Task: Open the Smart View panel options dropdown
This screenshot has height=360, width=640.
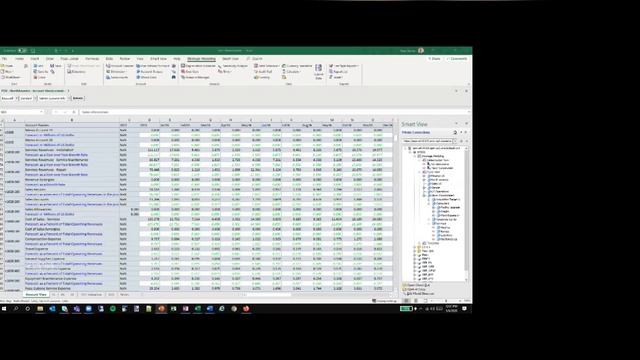Action: pyautogui.click(x=456, y=124)
